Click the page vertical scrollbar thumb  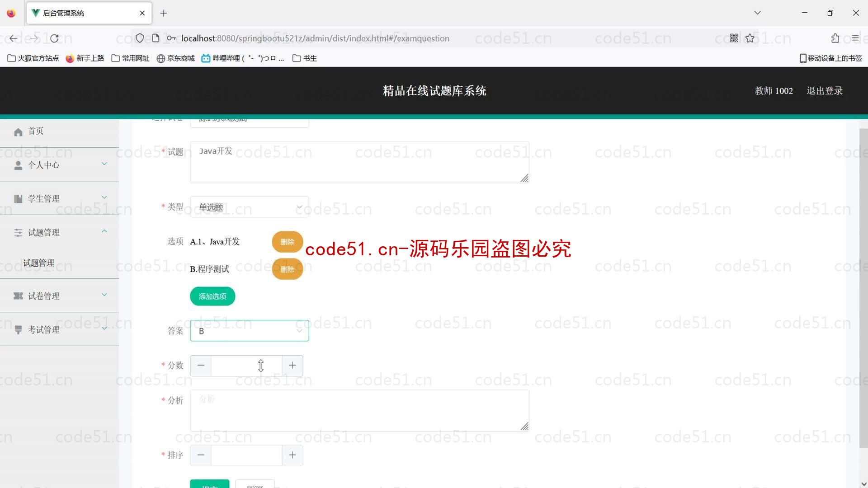pyautogui.click(x=863, y=288)
